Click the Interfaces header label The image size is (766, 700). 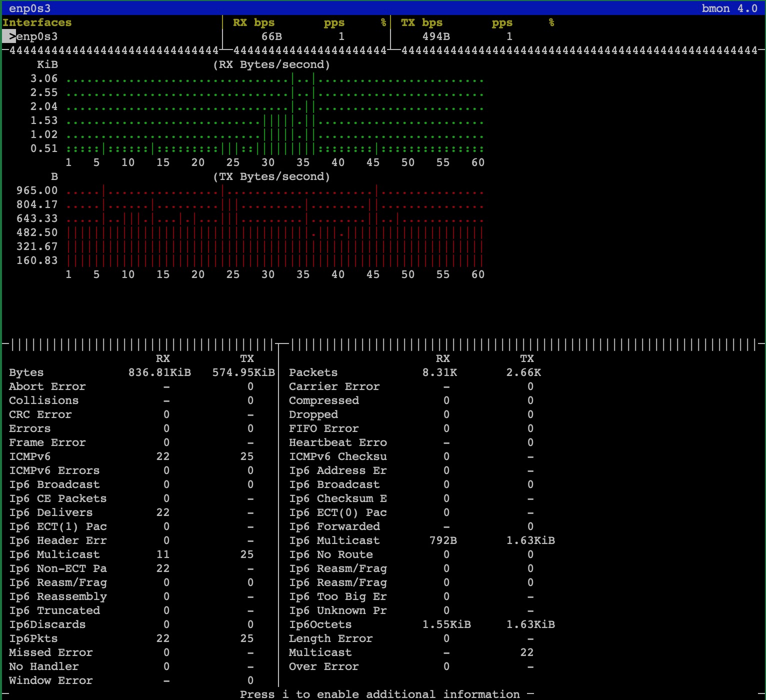click(37, 22)
